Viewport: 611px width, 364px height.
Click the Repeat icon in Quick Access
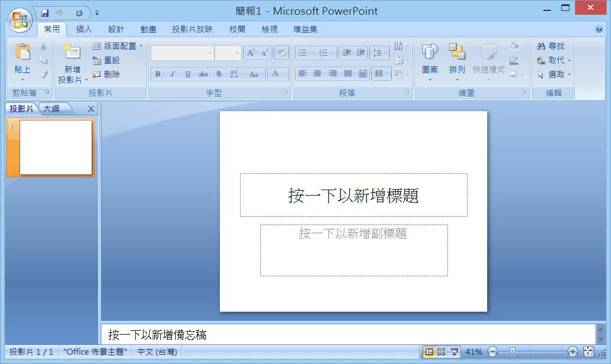(79, 13)
